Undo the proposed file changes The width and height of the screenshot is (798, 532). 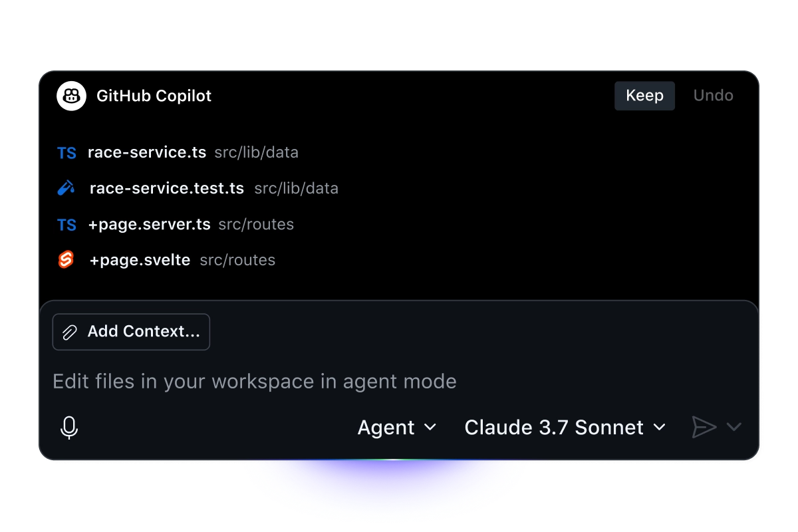713,96
